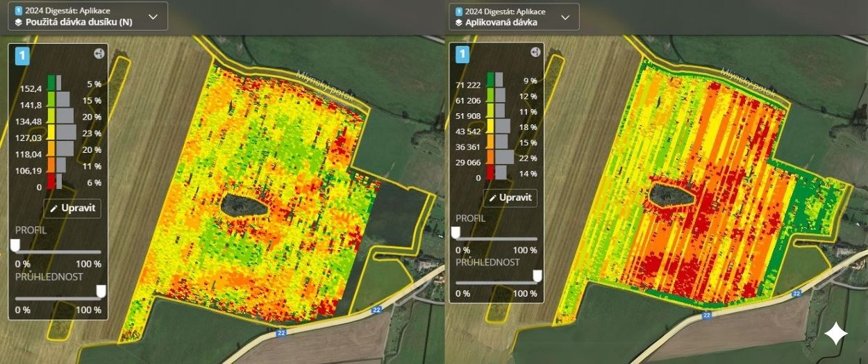Open the "Použitá dávka dusíku (N)" layer dropdown
This screenshot has height=364, width=868.
pos(153,16)
